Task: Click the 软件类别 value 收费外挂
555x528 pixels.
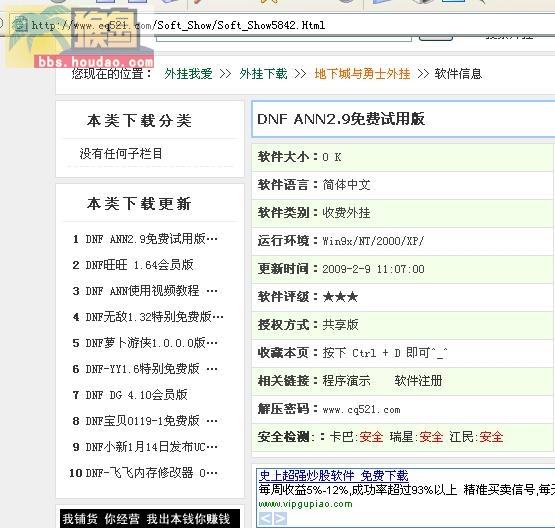Action: (346, 213)
